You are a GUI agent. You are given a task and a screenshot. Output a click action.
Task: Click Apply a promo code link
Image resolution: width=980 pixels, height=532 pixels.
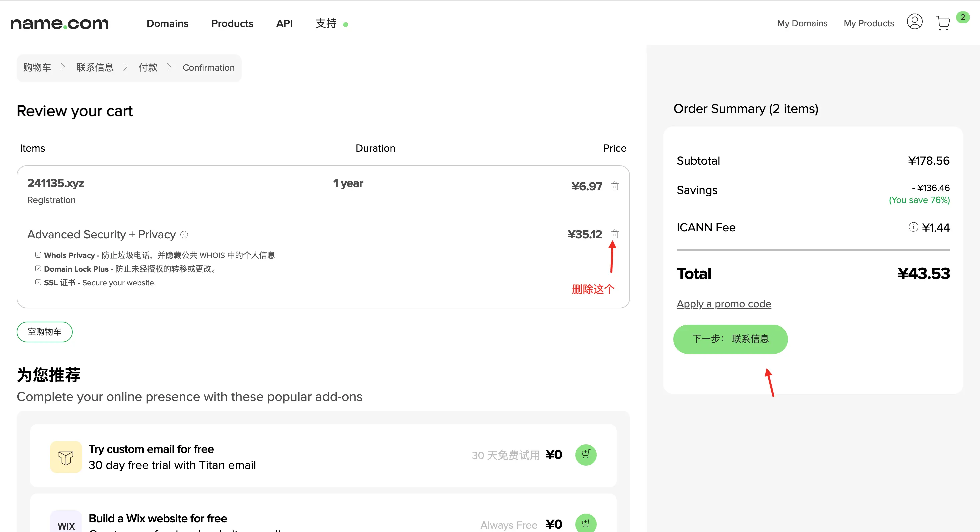tap(724, 304)
